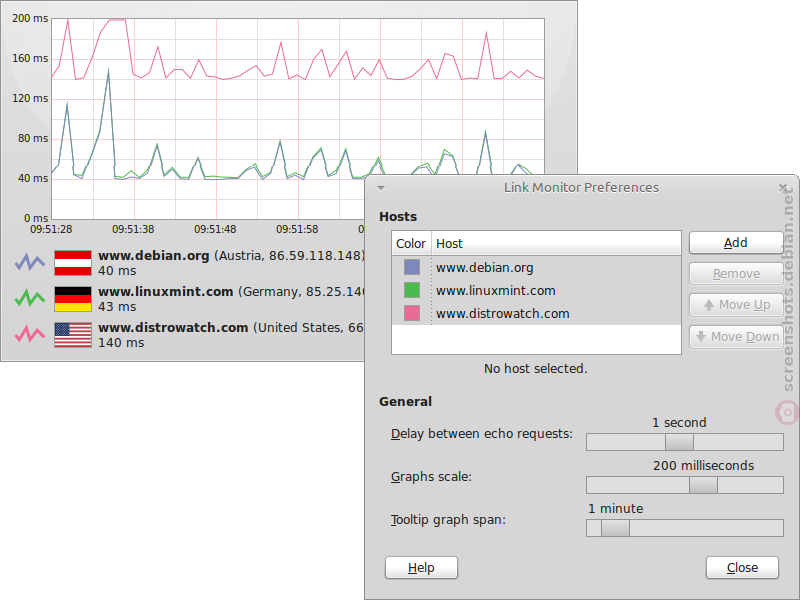Click the United States flag beside www.distrowatch.com
The image size is (800, 600).
(x=73, y=335)
